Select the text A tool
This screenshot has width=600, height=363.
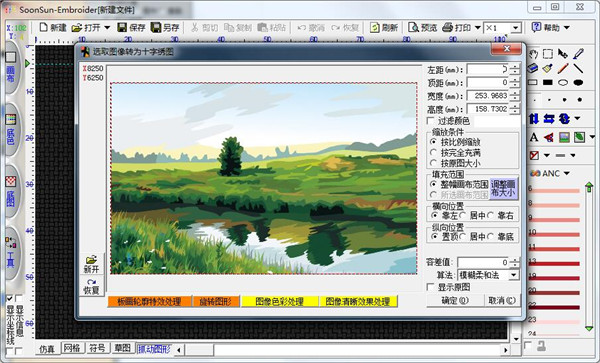click(534, 137)
